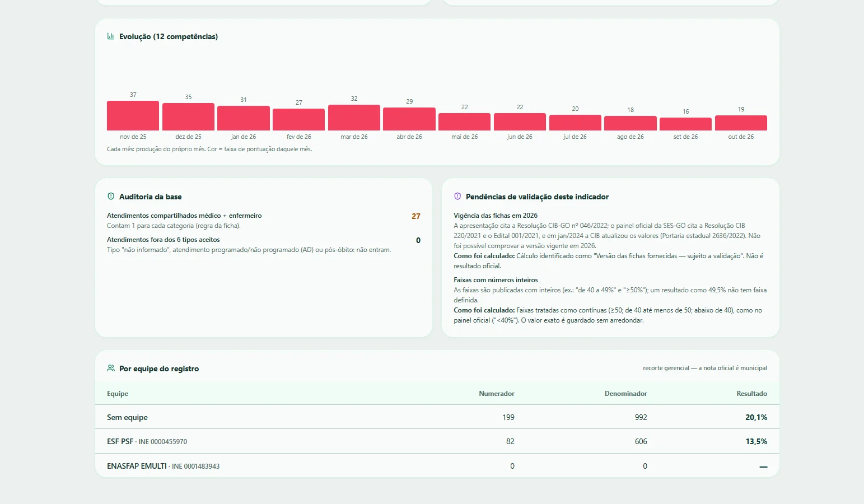Click the Numerador column header
The height and width of the screenshot is (504, 864).
point(497,394)
